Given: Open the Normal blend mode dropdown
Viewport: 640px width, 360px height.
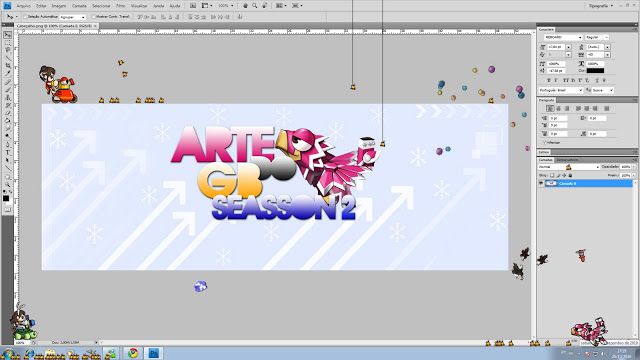Looking at the screenshot, I should 569,167.
